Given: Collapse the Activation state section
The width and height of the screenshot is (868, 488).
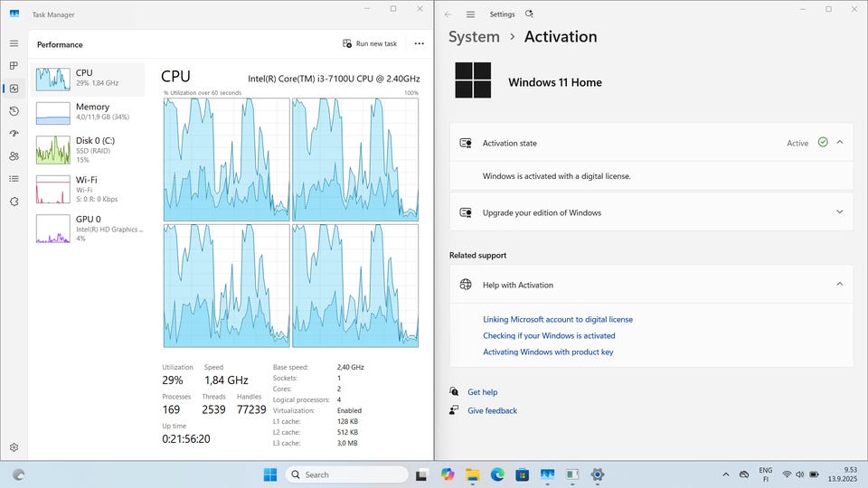Looking at the screenshot, I should (x=839, y=143).
